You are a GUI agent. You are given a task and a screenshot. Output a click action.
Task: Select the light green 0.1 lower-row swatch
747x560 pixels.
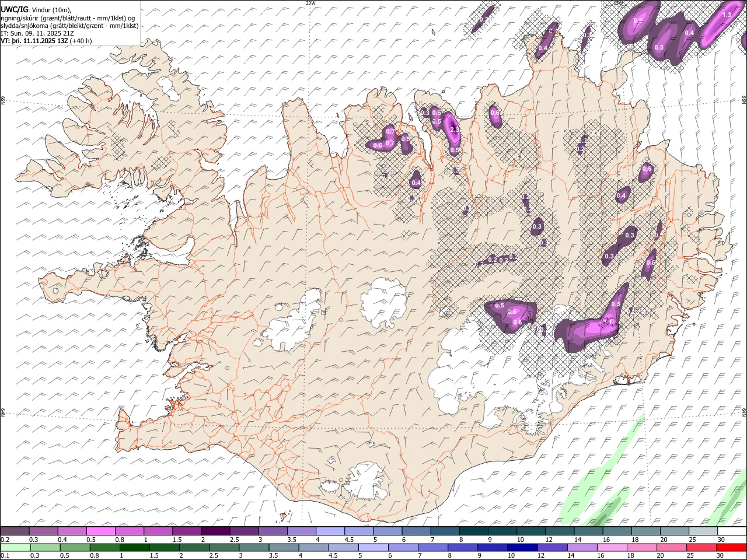[15, 547]
